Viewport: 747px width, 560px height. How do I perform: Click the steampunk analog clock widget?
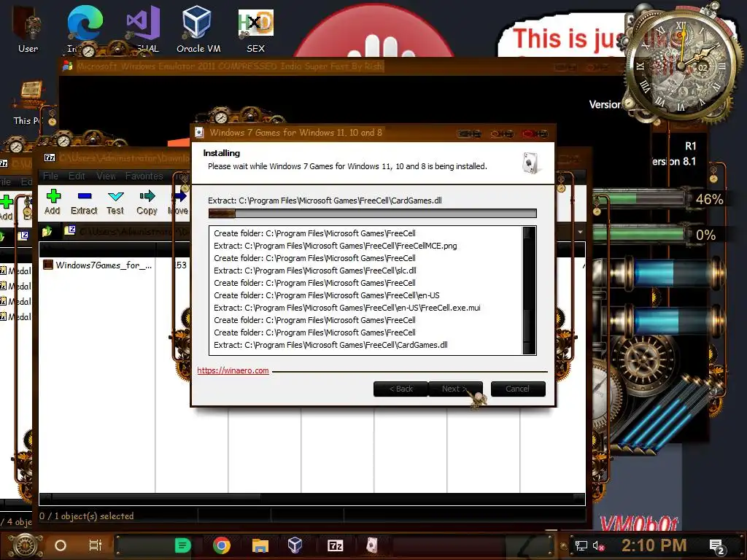(x=681, y=66)
